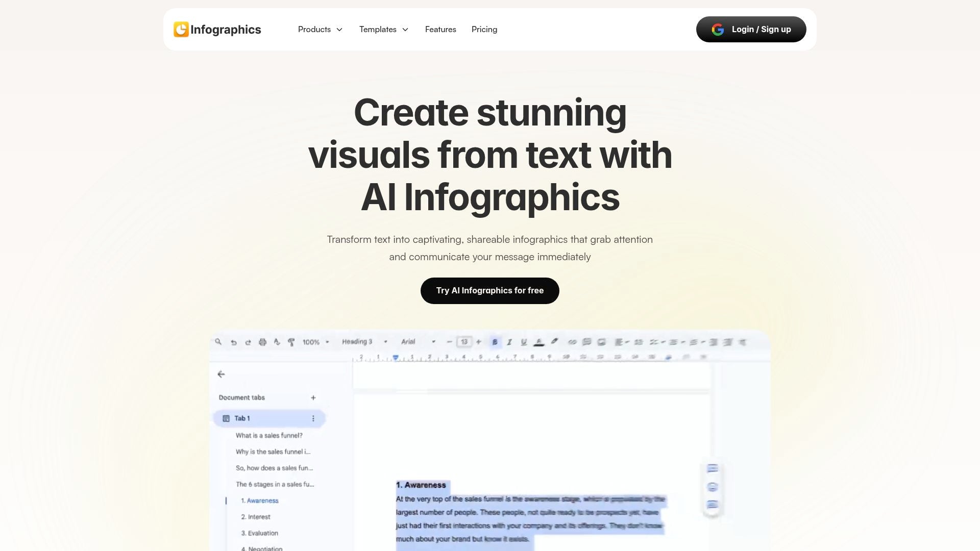Screen dimensions: 980x551
Task: Open the Templates dropdown
Action: coord(384,29)
